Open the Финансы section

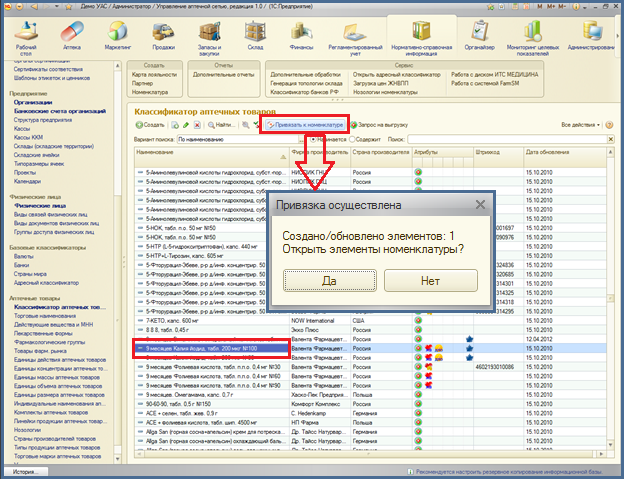pos(301,36)
